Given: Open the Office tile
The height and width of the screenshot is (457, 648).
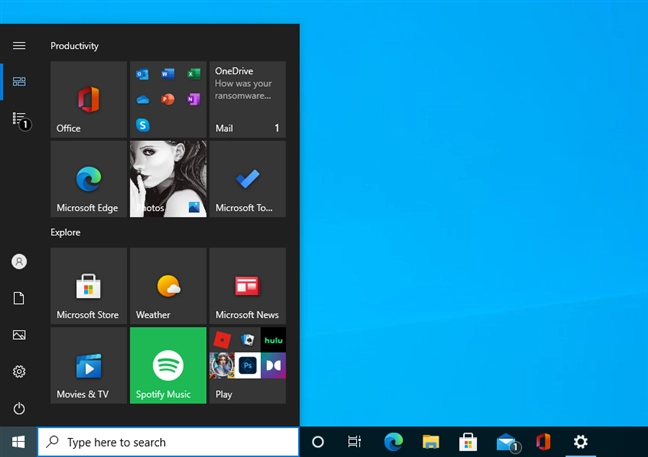Looking at the screenshot, I should [x=88, y=99].
